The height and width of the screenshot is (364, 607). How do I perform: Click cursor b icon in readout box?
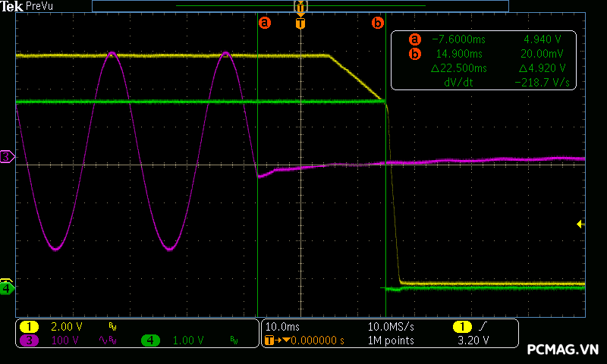coord(414,54)
